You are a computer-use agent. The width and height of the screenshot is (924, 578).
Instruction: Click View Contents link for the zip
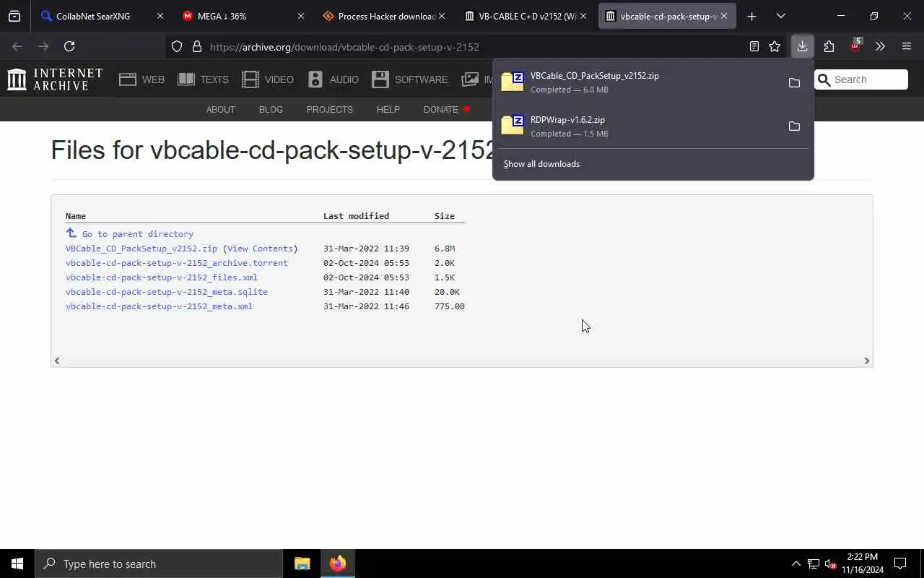pos(260,249)
